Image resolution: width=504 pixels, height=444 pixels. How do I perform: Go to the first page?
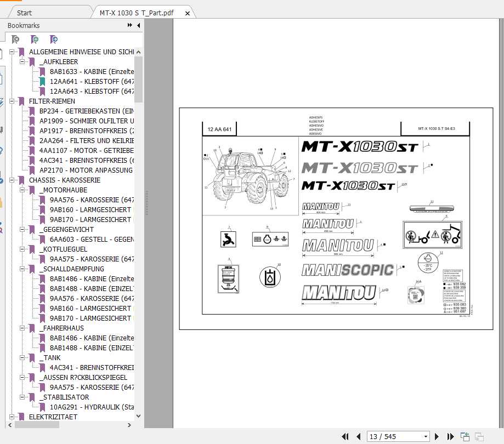(345, 437)
